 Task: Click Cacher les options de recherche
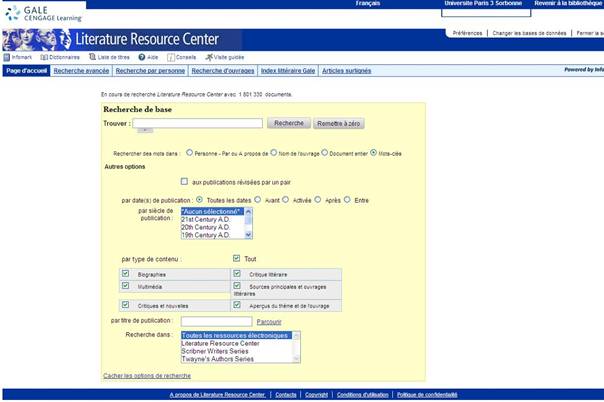pos(147,376)
